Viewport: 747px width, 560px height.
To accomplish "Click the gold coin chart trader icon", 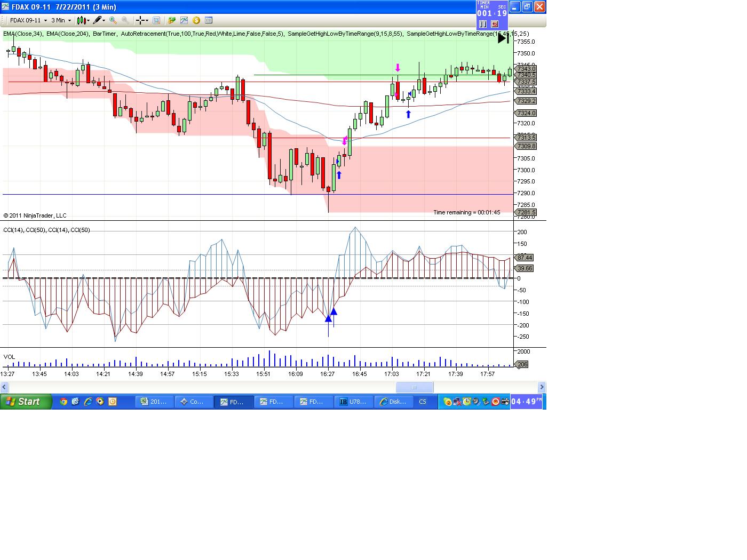I will tap(196, 20).
